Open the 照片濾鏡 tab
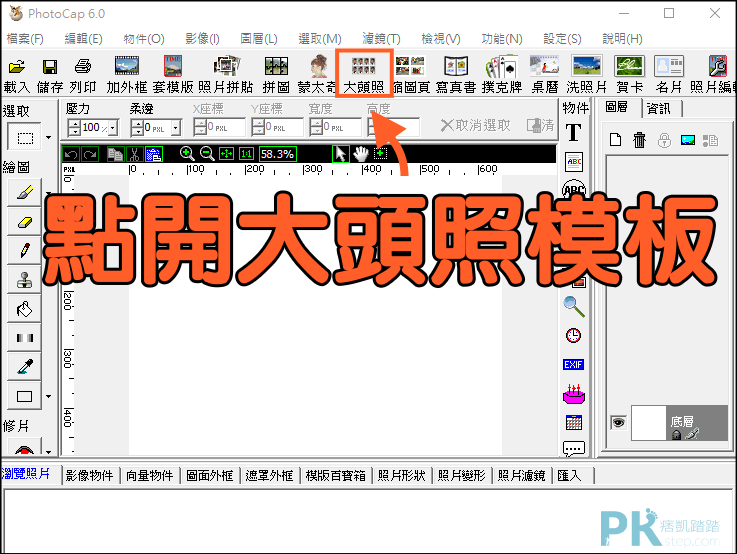The height and width of the screenshot is (554, 737). tap(521, 476)
